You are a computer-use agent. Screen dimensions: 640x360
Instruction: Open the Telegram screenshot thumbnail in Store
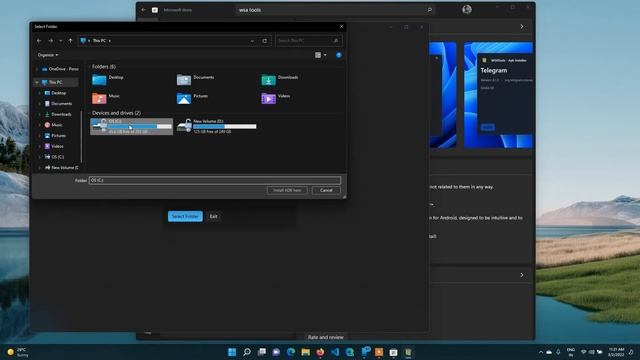coord(498,95)
